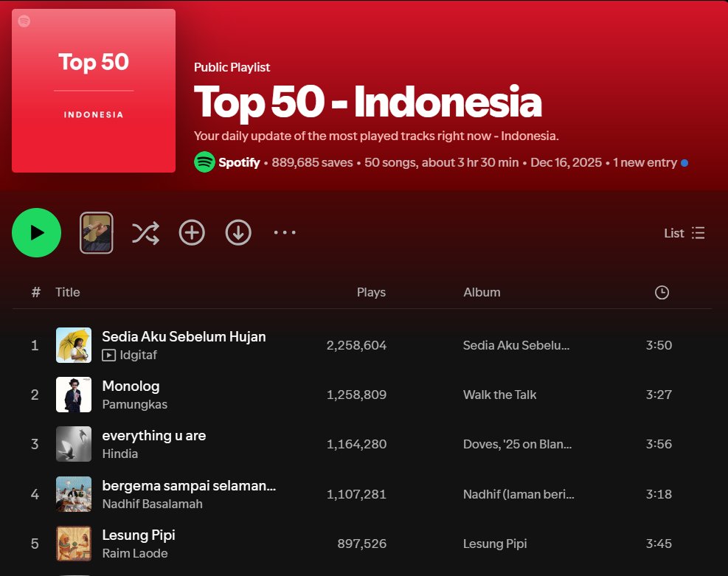Open the more options ellipsis menu
Image resolution: width=728 pixels, height=576 pixels.
285,232
